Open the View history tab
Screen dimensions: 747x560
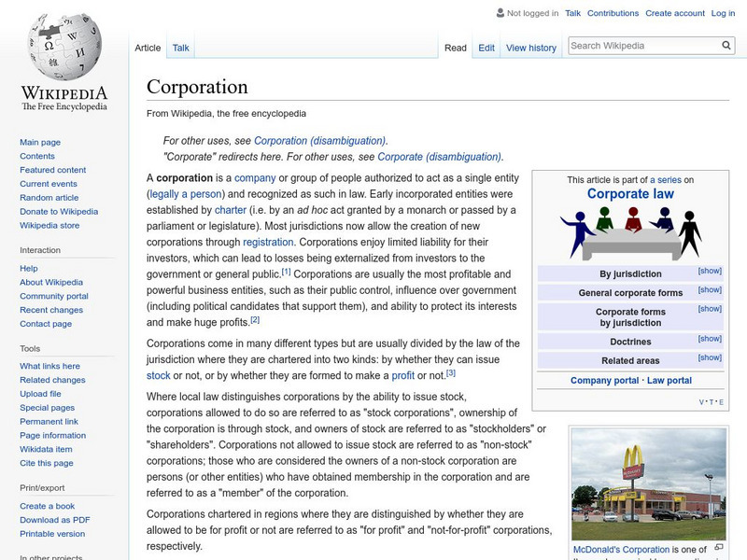pyautogui.click(x=531, y=48)
